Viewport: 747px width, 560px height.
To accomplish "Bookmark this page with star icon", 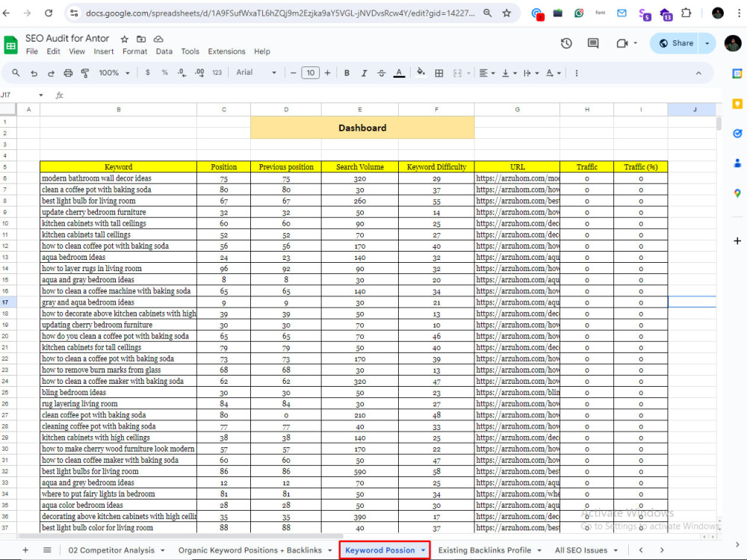I will pos(506,13).
